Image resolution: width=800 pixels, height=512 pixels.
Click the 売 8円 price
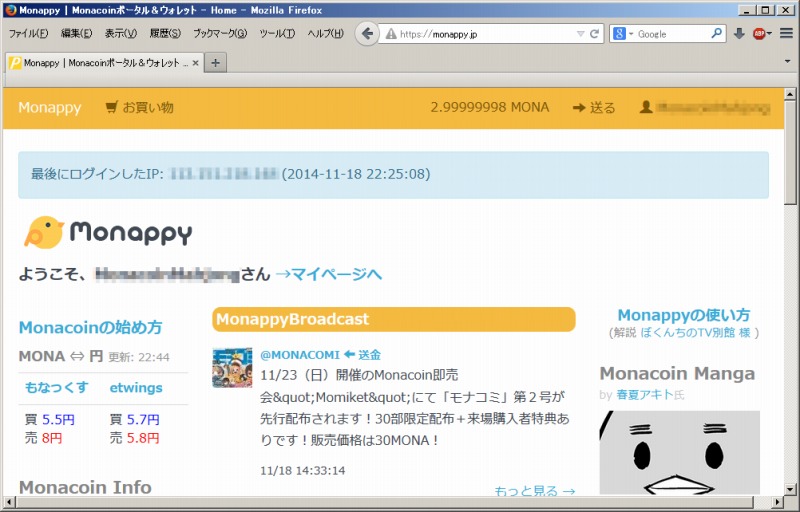click(43, 438)
